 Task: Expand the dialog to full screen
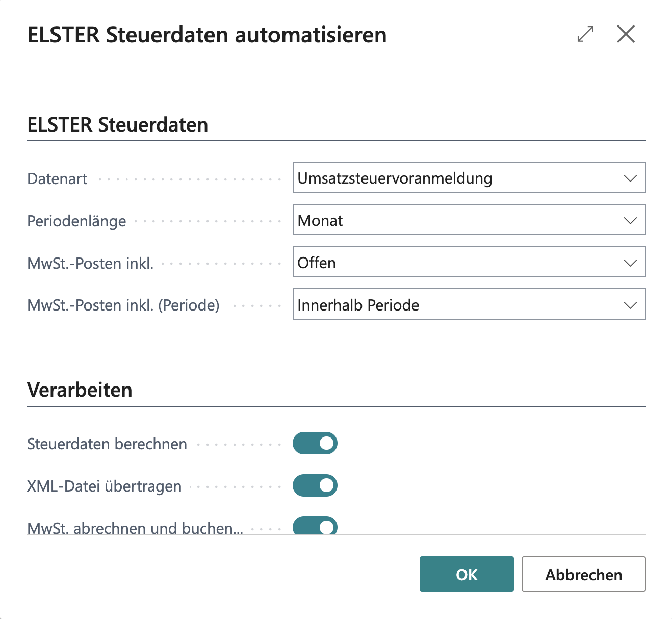pos(585,34)
